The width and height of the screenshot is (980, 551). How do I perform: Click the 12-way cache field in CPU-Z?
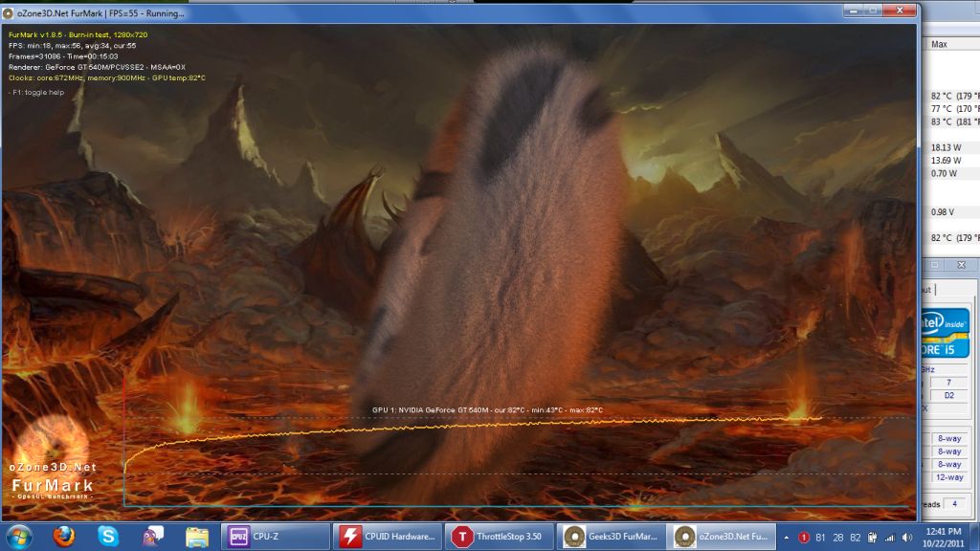pyautogui.click(x=948, y=477)
